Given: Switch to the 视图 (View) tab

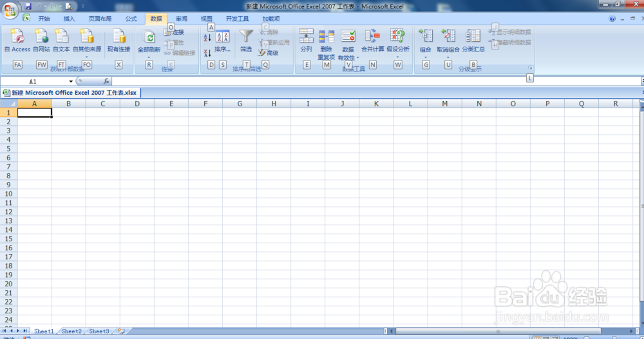Looking at the screenshot, I should (x=206, y=19).
